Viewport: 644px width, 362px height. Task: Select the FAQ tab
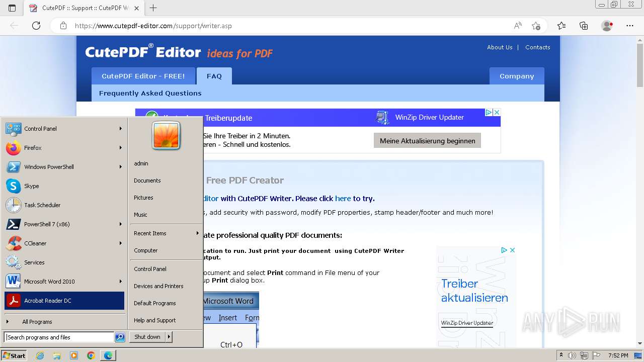(x=214, y=76)
